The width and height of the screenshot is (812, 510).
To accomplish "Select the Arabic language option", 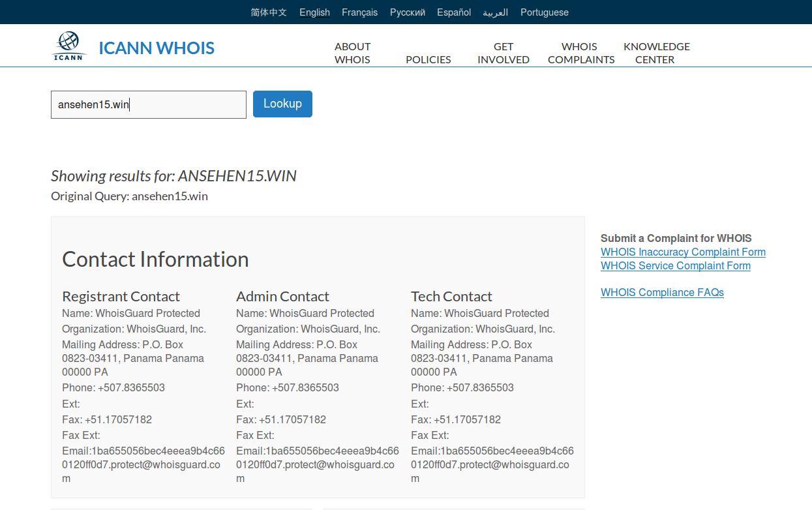I will 496,12.
